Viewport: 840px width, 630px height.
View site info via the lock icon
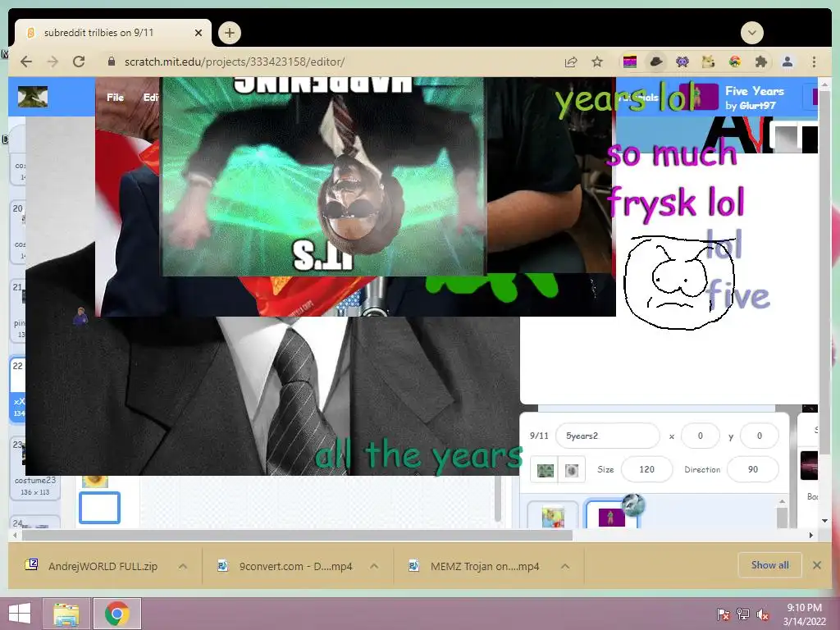(112, 62)
